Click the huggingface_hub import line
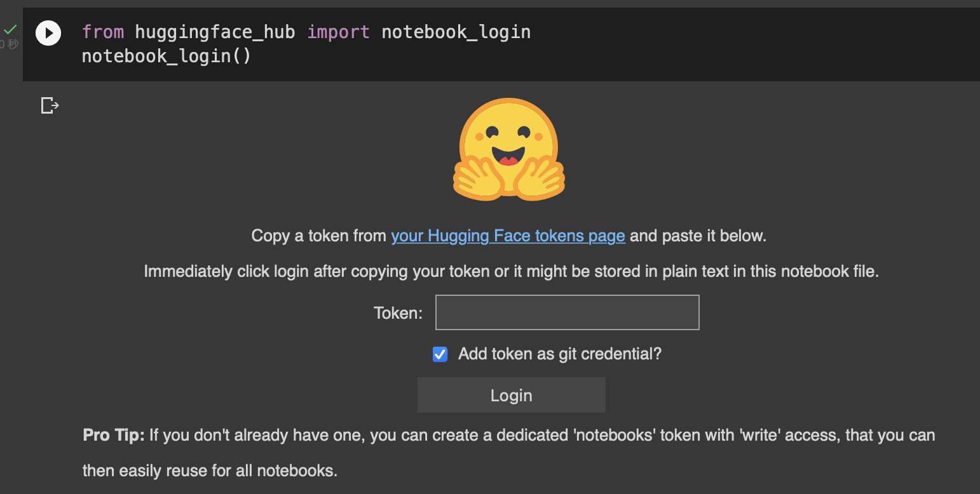 coord(306,32)
